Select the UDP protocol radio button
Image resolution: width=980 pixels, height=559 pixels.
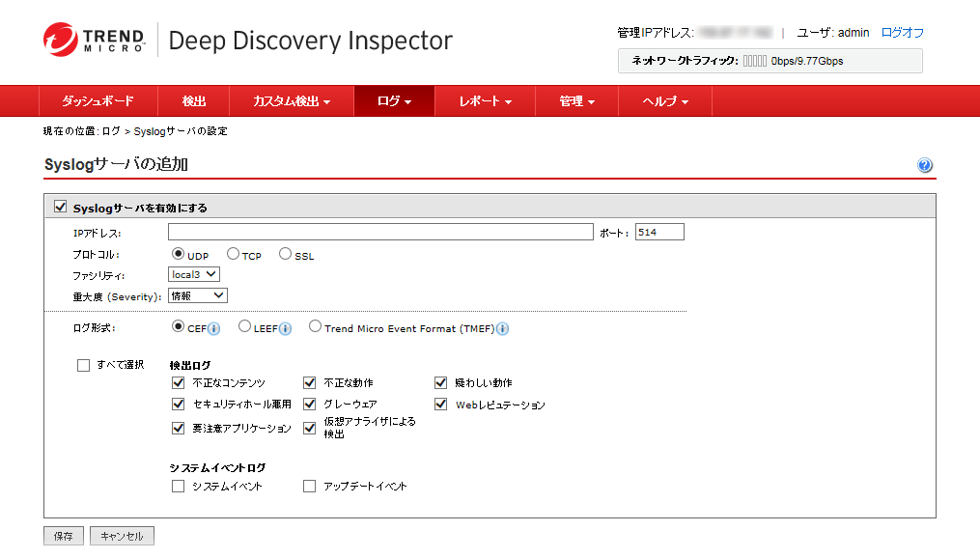(178, 254)
